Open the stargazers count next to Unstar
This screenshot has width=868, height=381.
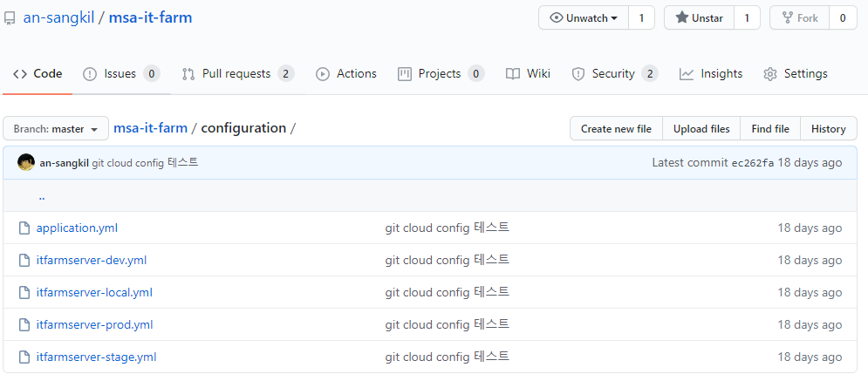(747, 17)
